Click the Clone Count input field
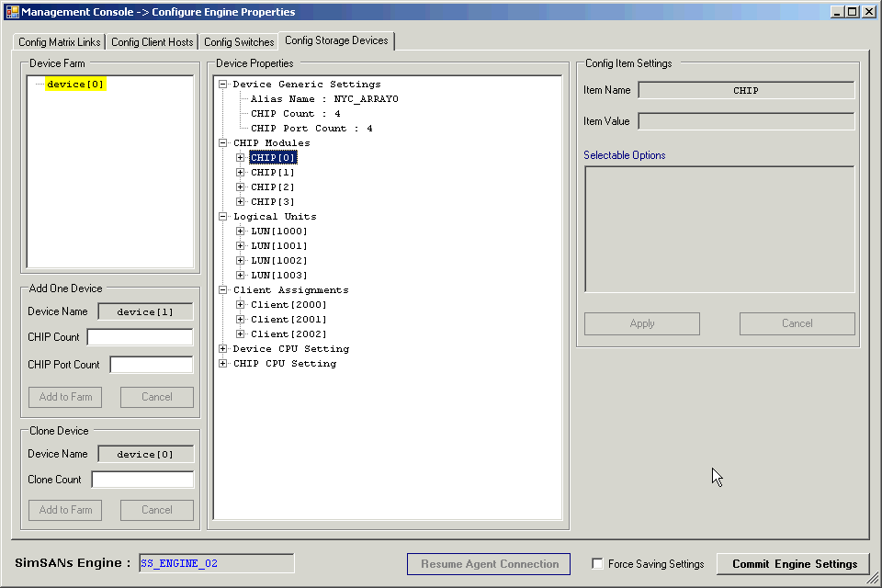 pyautogui.click(x=142, y=480)
